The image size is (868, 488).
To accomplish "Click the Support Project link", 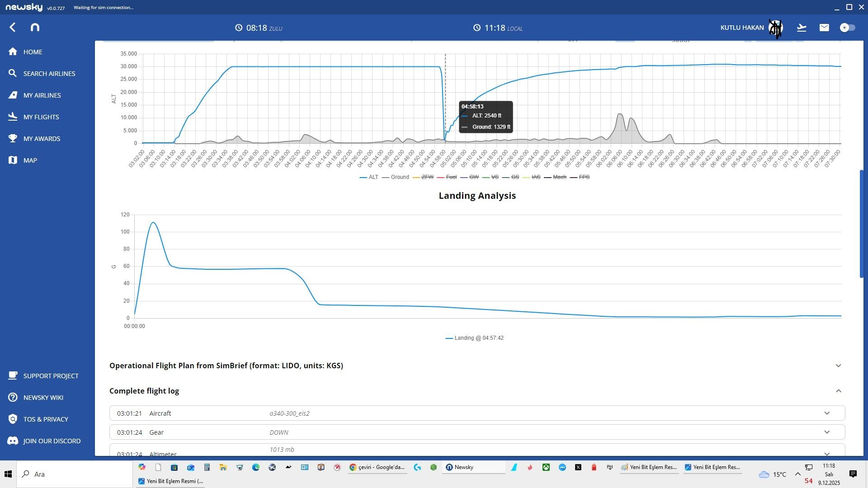I will pyautogui.click(x=51, y=376).
